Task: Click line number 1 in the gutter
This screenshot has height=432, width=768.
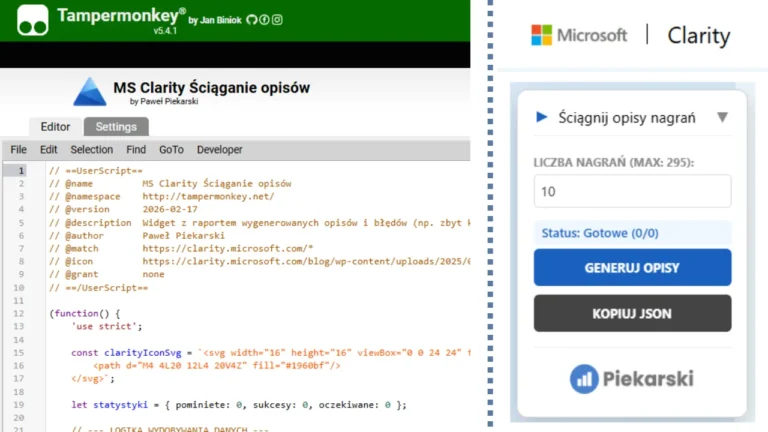Action: pos(21,171)
